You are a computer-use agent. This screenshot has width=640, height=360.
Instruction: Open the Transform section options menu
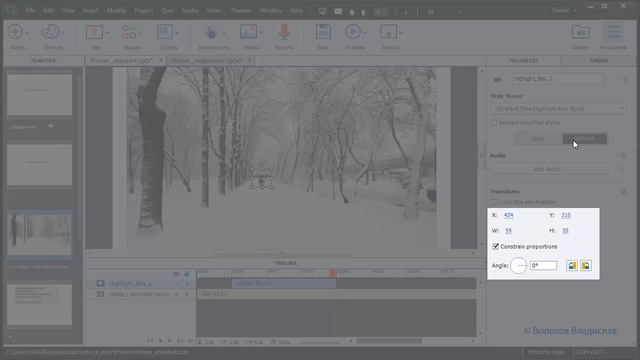point(622,191)
